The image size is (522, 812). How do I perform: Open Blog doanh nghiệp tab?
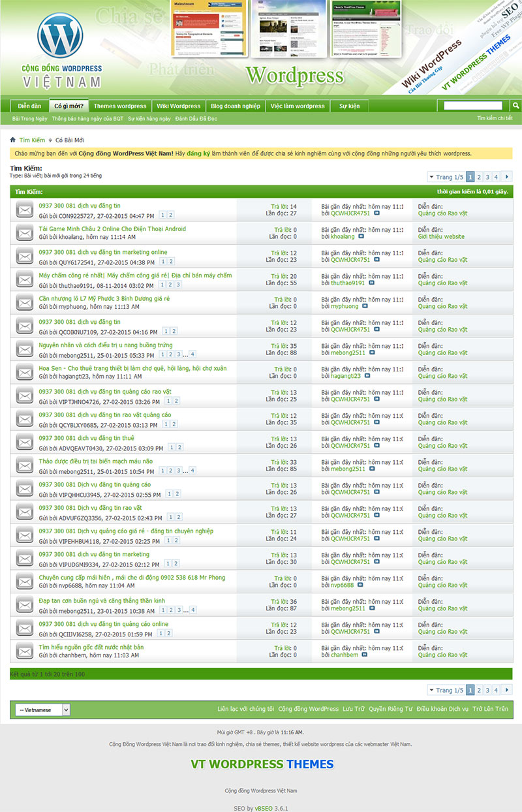pyautogui.click(x=236, y=106)
